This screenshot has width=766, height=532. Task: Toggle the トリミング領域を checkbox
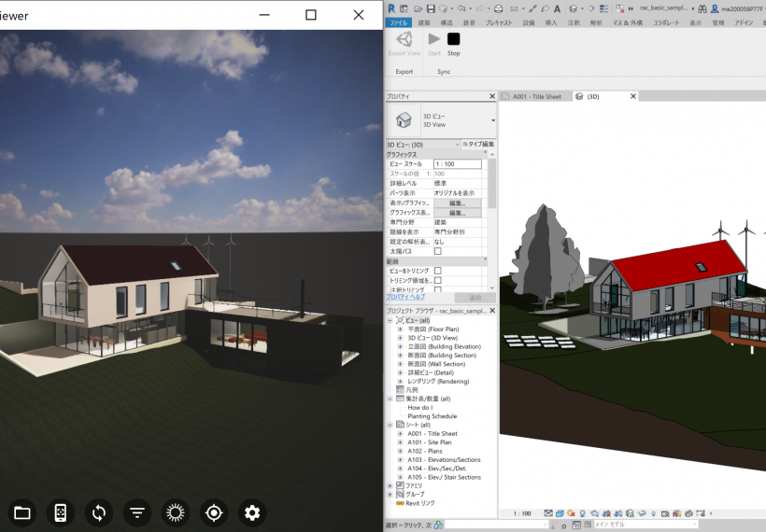coord(438,280)
